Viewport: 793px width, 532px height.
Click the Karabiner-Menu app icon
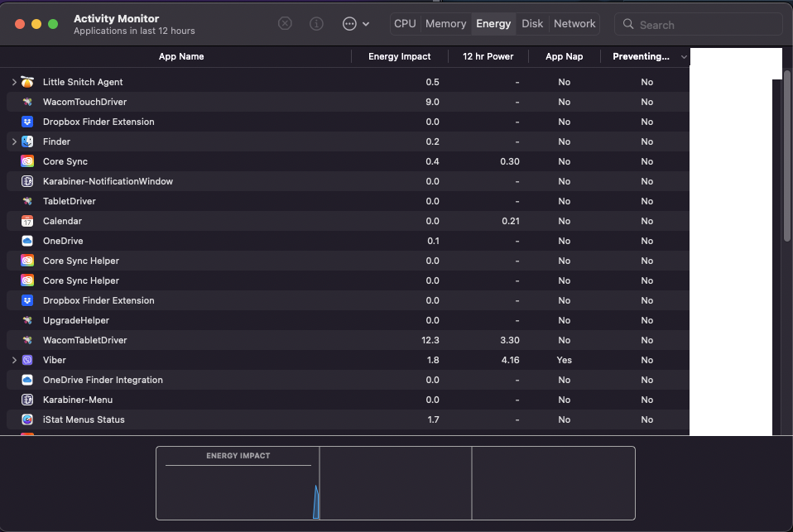coord(27,400)
